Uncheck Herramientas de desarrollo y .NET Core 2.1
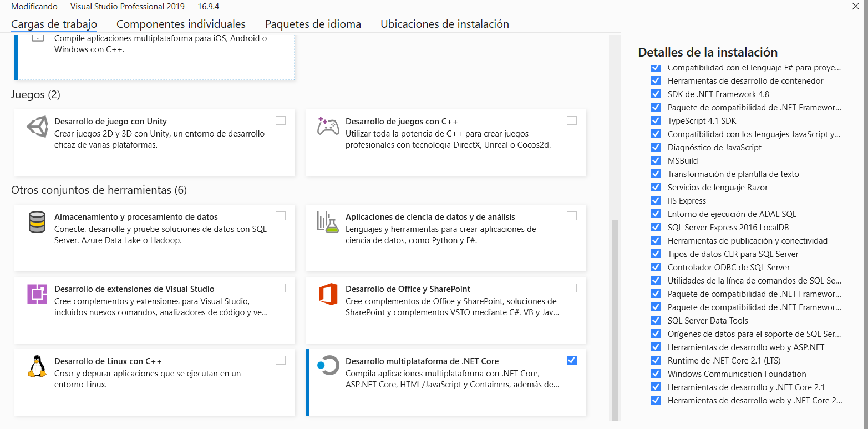 click(656, 387)
